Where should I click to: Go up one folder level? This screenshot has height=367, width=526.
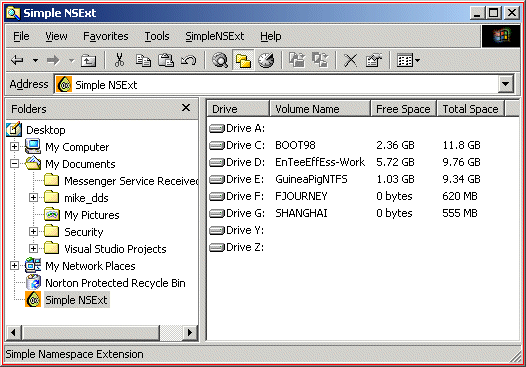(88, 61)
